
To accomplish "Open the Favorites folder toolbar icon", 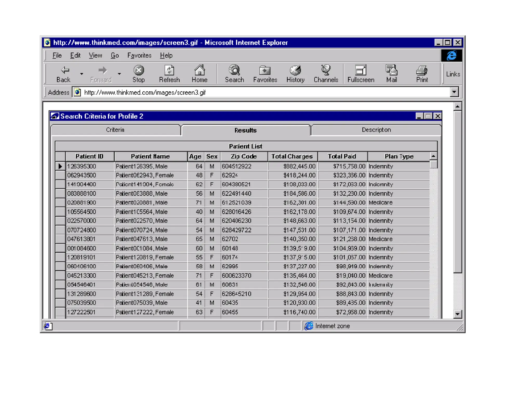I will click(265, 70).
